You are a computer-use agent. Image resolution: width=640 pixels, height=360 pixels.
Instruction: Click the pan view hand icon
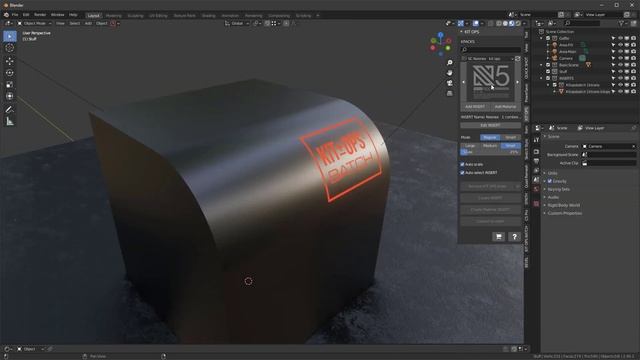[x=449, y=73]
